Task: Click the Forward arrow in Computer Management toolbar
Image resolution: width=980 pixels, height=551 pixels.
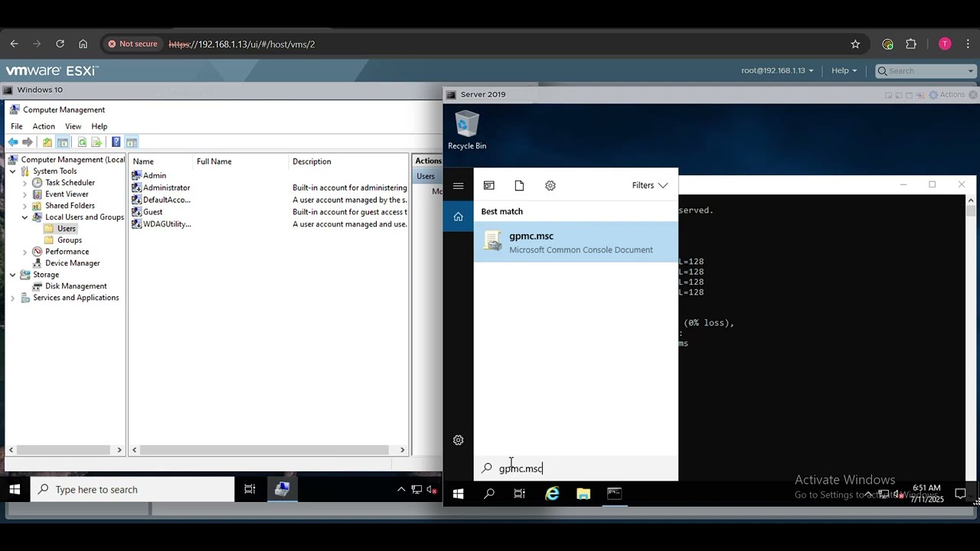Action: [x=28, y=142]
